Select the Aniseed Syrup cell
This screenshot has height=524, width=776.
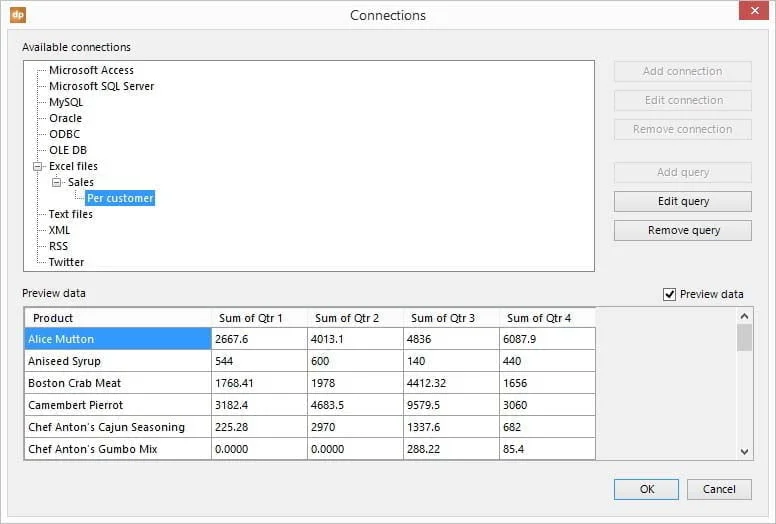click(x=118, y=361)
